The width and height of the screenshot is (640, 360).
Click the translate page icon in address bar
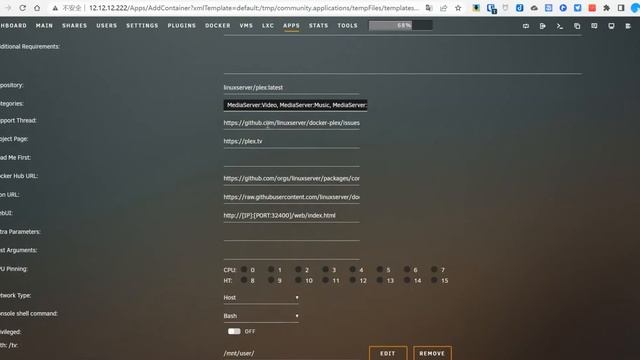429,8
